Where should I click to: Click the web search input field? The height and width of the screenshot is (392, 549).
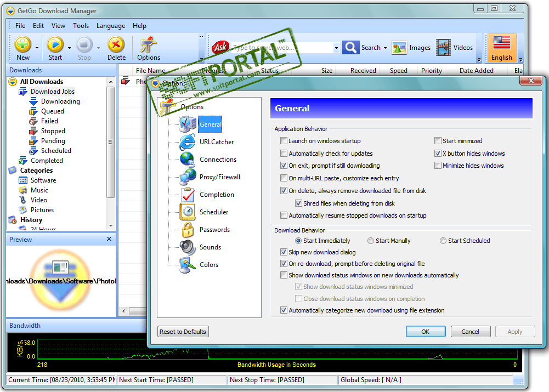[x=282, y=48]
